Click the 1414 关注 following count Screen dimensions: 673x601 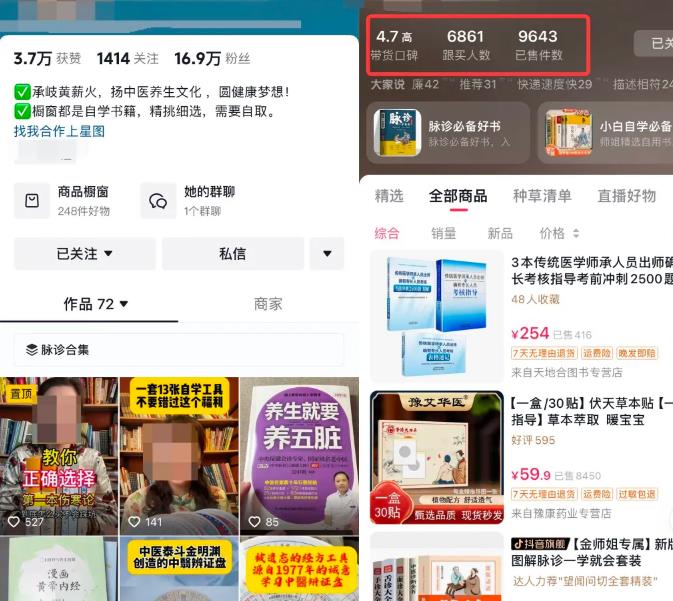(x=127, y=58)
